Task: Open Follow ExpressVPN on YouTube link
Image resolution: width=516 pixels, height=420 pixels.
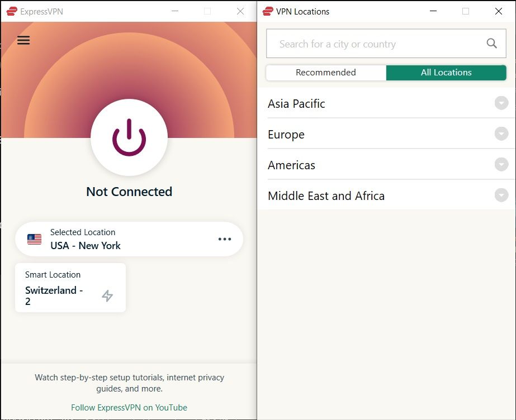Action: point(129,408)
